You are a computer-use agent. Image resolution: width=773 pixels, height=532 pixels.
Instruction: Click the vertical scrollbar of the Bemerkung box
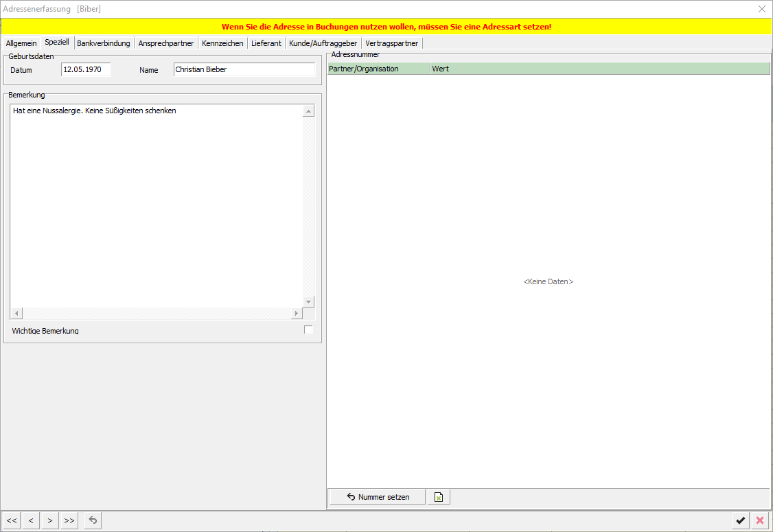(x=308, y=206)
